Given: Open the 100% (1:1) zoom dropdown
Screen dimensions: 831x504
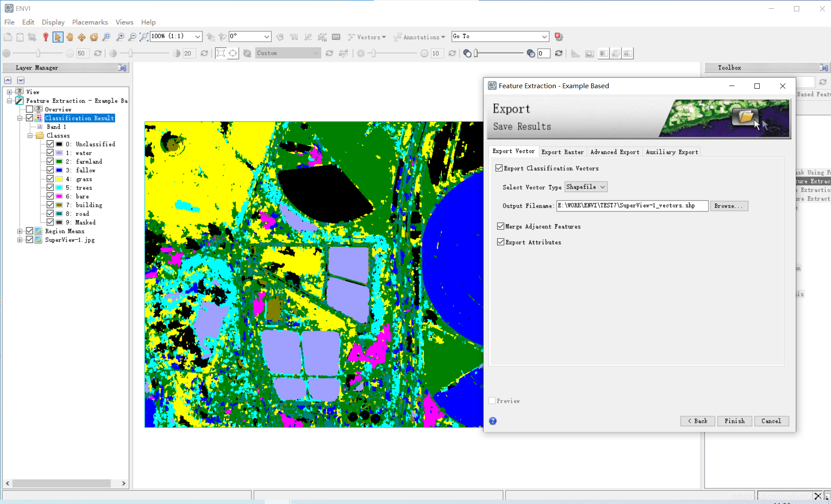Looking at the screenshot, I should (176, 36).
